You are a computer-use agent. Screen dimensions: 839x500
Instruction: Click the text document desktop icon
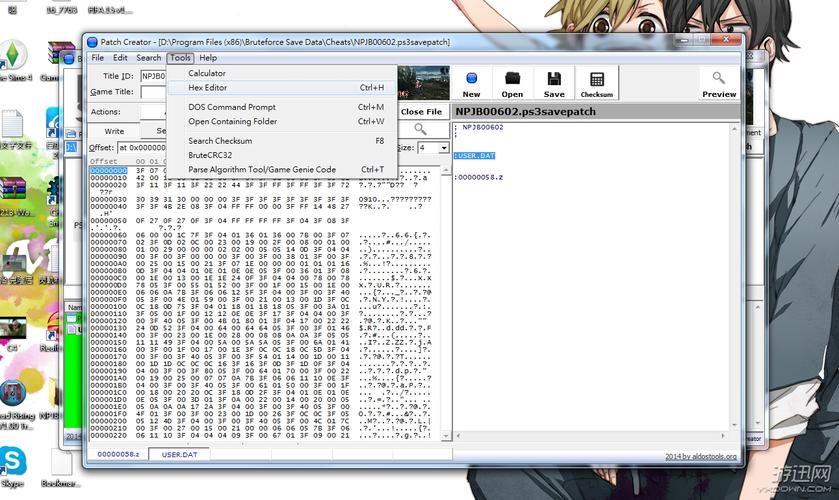[13, 128]
